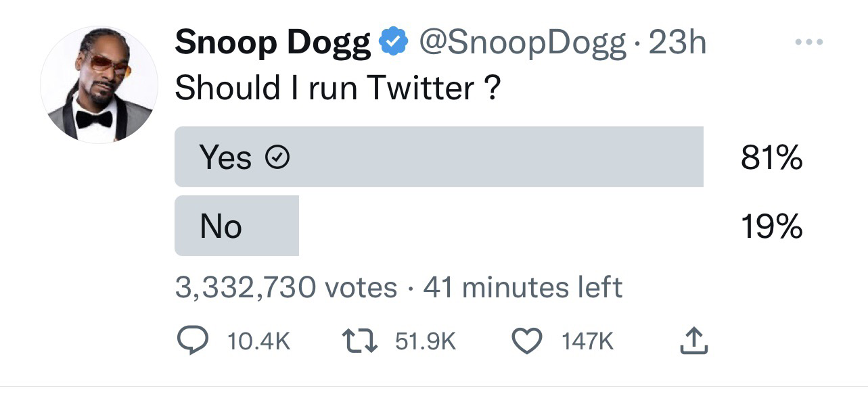This screenshot has height=394, width=868.
Task: Open the reply speech bubble icon
Action: click(x=196, y=341)
